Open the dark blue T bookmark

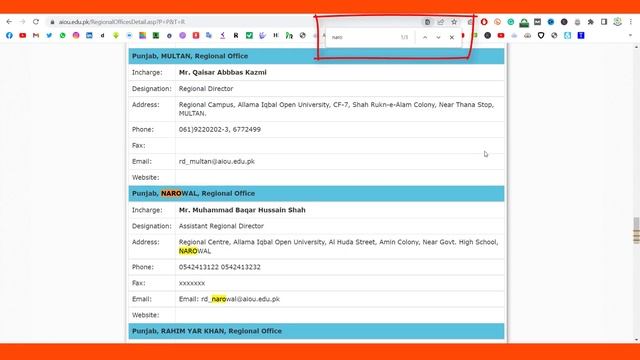pyautogui.click(x=581, y=36)
